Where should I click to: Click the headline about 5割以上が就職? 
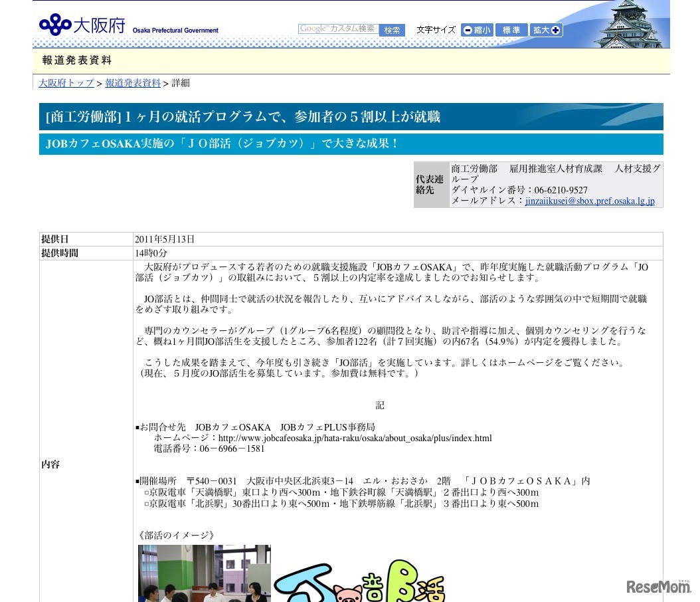pyautogui.click(x=243, y=117)
